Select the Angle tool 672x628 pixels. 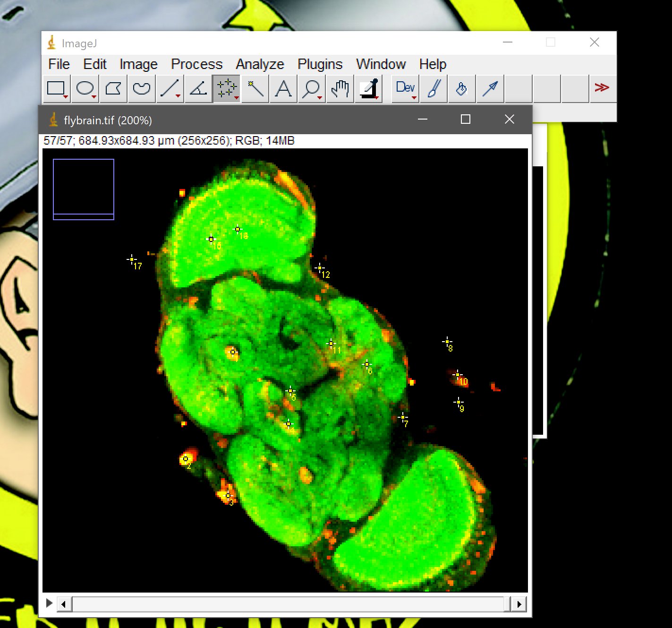pyautogui.click(x=198, y=88)
